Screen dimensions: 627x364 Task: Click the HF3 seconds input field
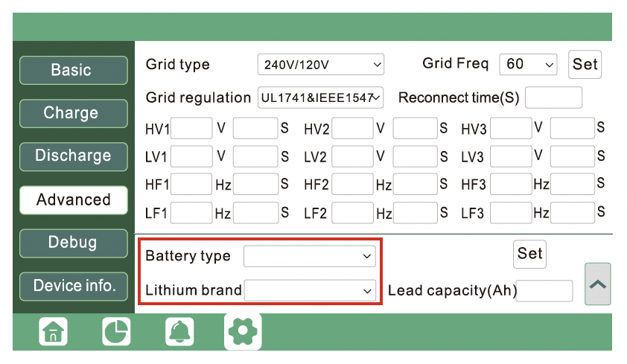pyautogui.click(x=573, y=184)
